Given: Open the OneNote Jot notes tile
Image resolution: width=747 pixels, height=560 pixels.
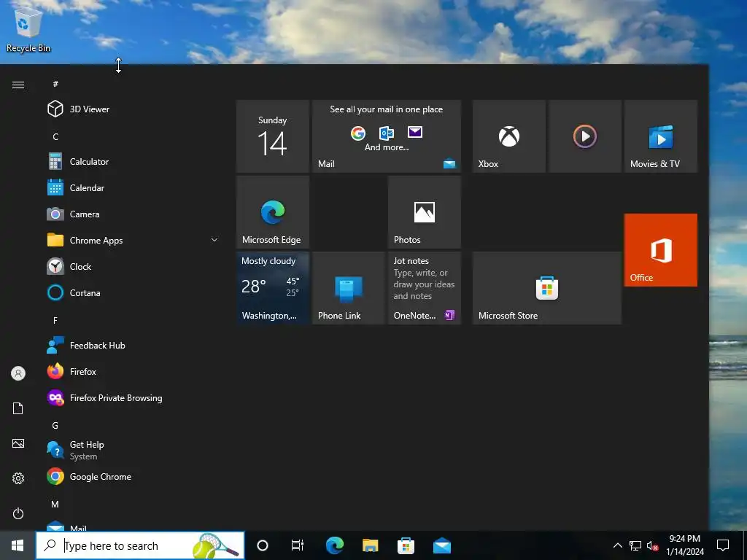Looking at the screenshot, I should click(425, 288).
